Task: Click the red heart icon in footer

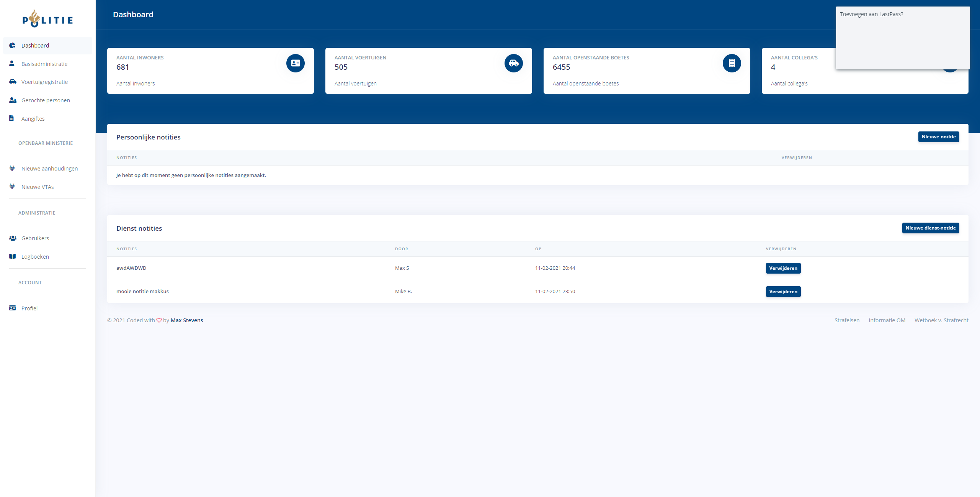Action: 159,320
